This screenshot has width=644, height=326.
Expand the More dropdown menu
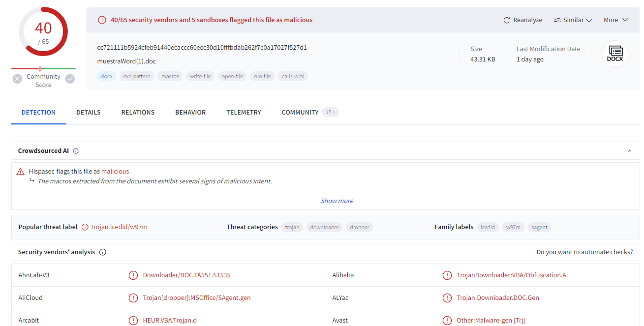(616, 20)
